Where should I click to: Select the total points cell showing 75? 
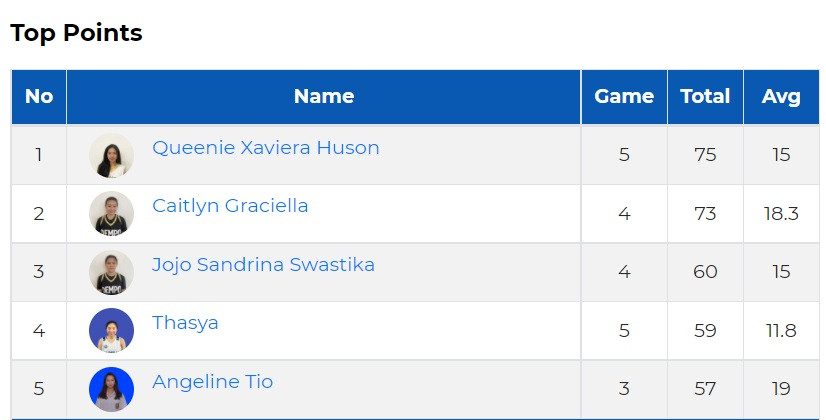[705, 155]
